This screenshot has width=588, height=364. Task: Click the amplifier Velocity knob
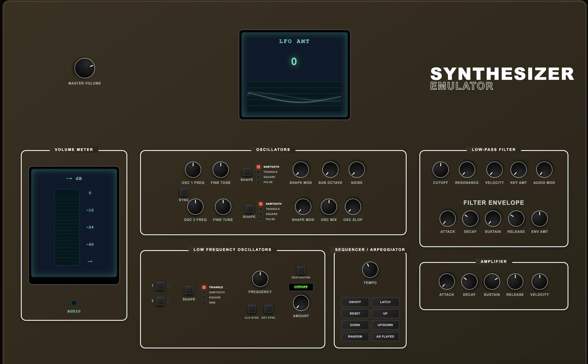[x=540, y=282]
